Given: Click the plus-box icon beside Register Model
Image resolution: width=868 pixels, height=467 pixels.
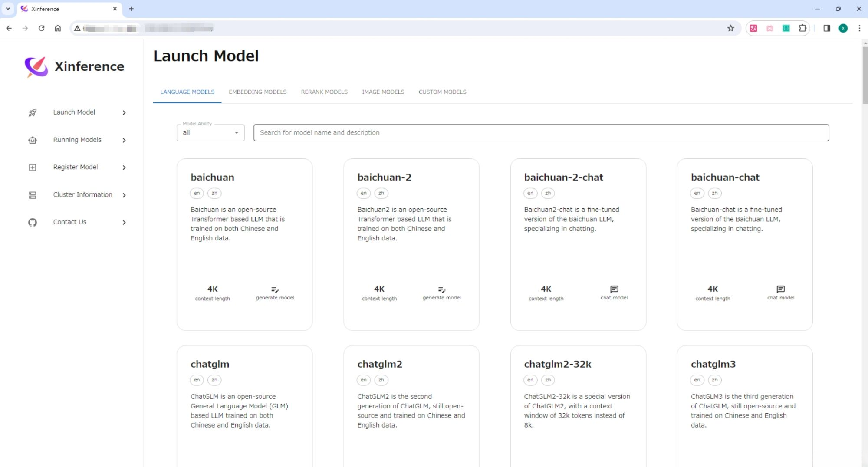Looking at the screenshot, I should (x=33, y=168).
